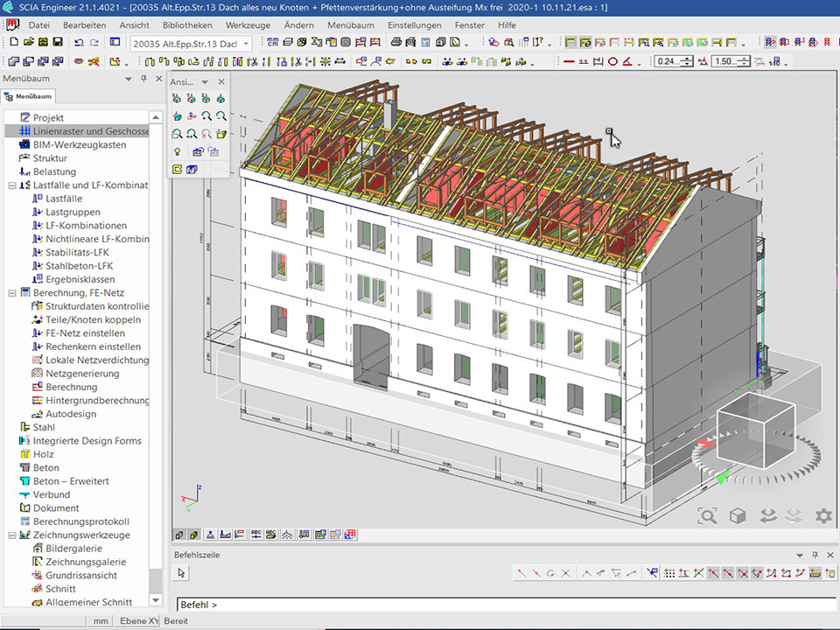Select the draw circle tool icon
Screen dimensions: 840x630
click(x=613, y=61)
